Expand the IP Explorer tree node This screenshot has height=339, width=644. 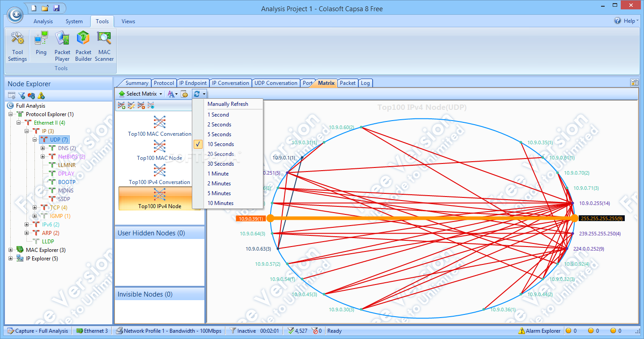(x=11, y=259)
